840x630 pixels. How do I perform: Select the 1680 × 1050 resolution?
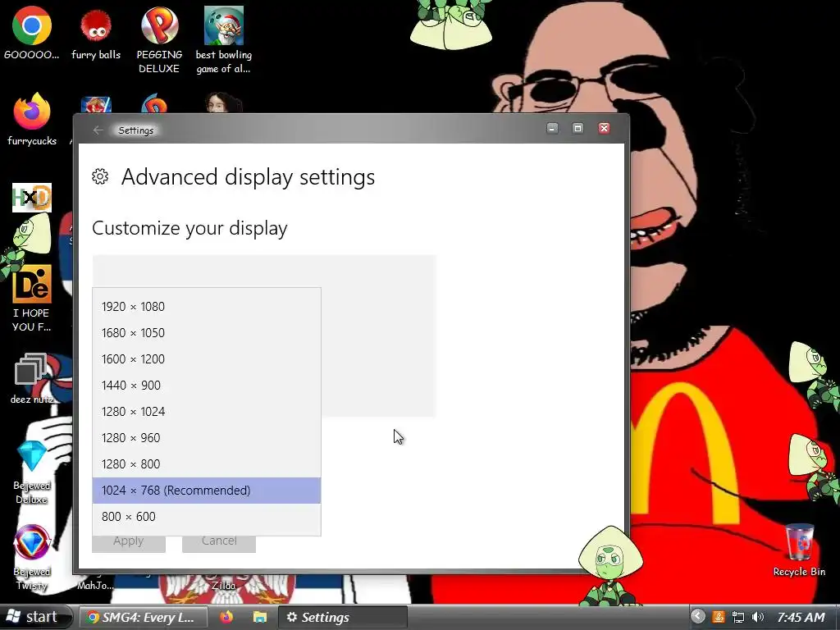[207, 333]
